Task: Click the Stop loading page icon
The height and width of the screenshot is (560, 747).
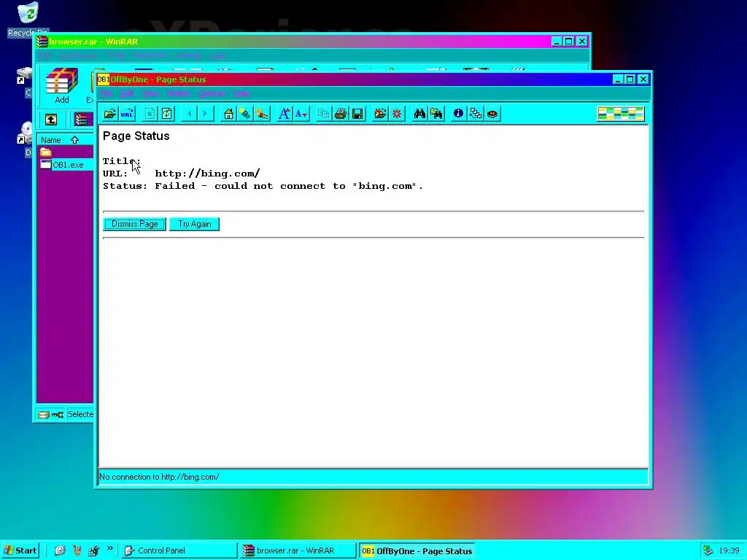Action: click(150, 114)
